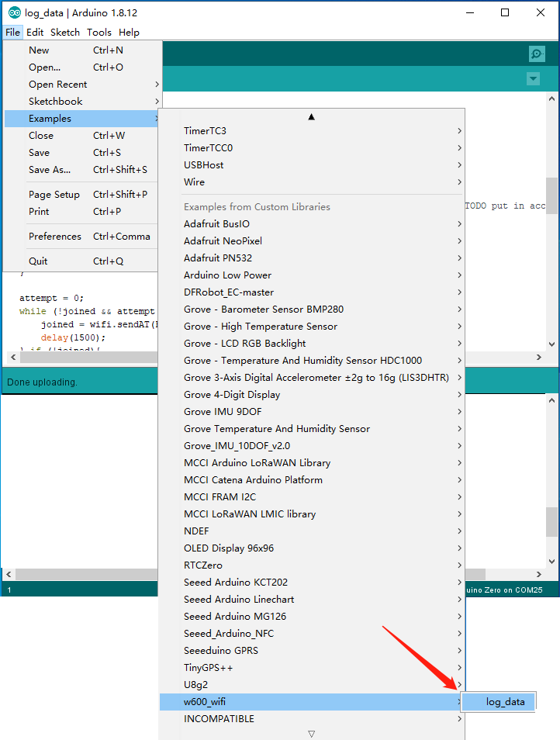The width and height of the screenshot is (560, 740).
Task: Expand the Open Recent submenu
Action: (81, 84)
